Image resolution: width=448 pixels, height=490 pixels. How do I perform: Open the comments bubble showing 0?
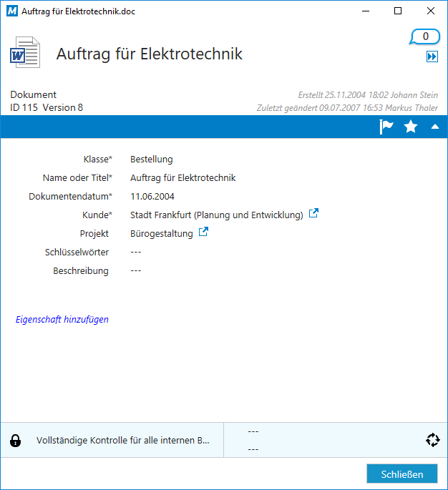(425, 36)
